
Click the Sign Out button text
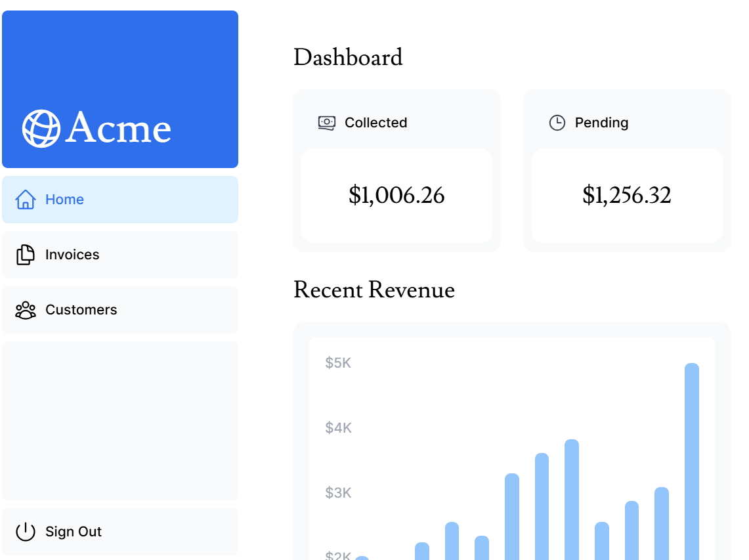coord(74,532)
